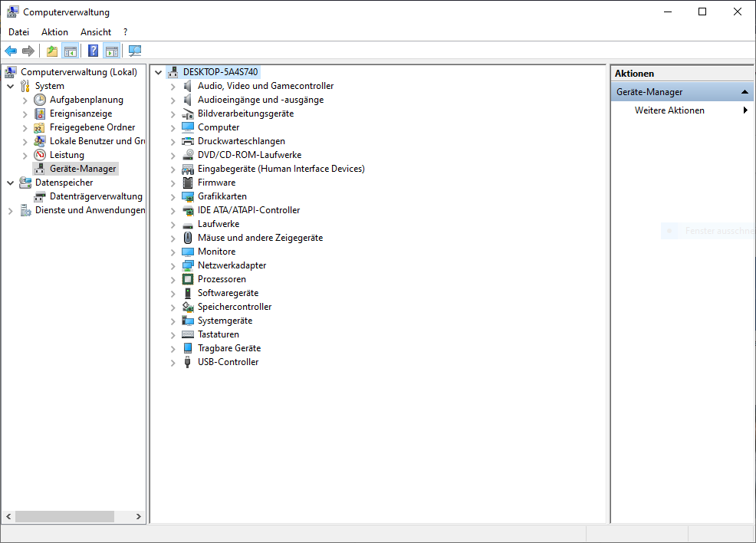
Task: Click the USB-Controller plug icon
Action: coord(188,362)
